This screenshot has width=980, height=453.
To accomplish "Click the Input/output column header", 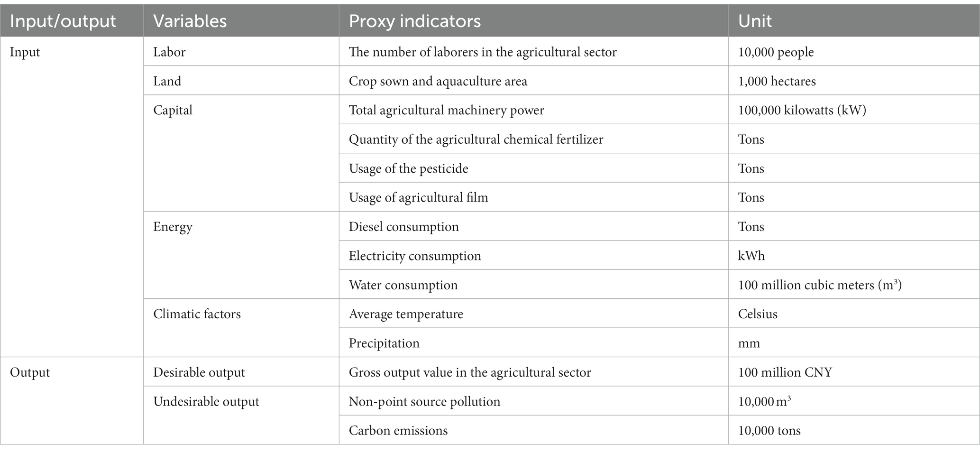I will (72, 21).
